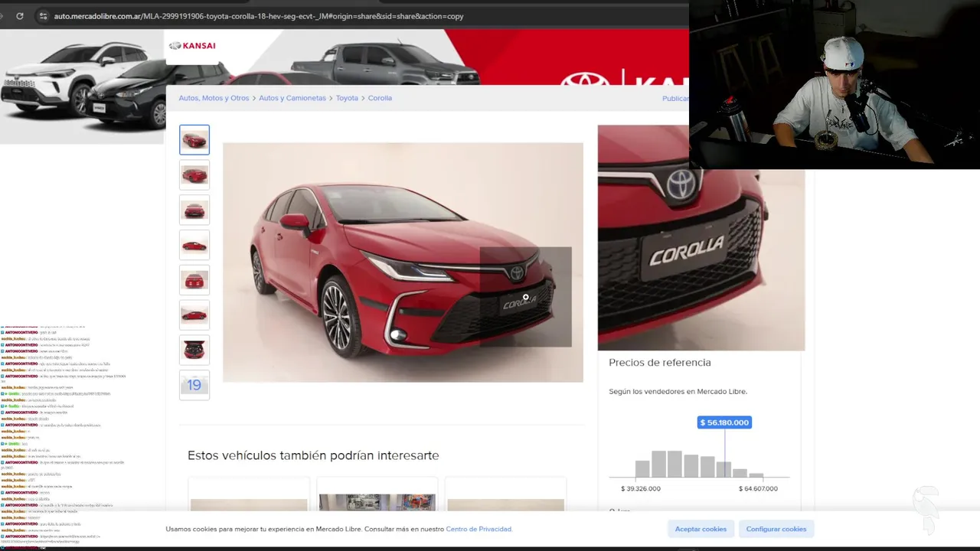Select the second Corolla photo thumbnail
This screenshot has height=551, width=980.
[x=194, y=175]
